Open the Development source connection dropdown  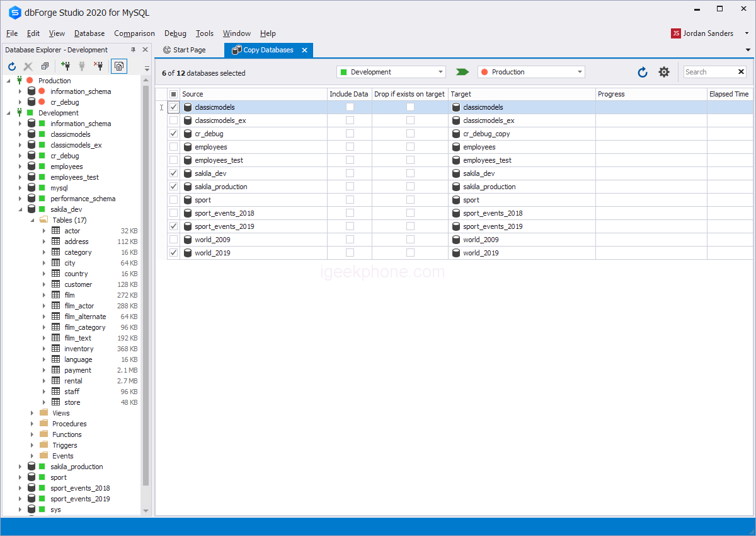point(391,72)
